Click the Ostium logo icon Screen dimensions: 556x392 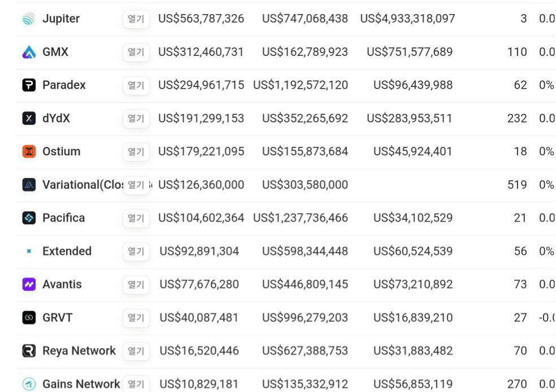29,151
